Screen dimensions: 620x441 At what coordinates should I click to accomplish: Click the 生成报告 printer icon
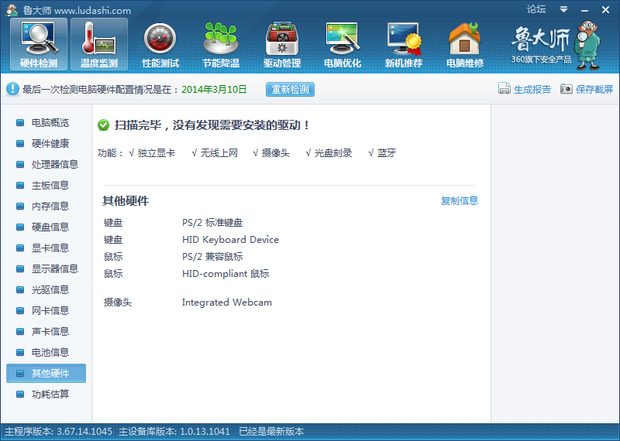[x=504, y=89]
